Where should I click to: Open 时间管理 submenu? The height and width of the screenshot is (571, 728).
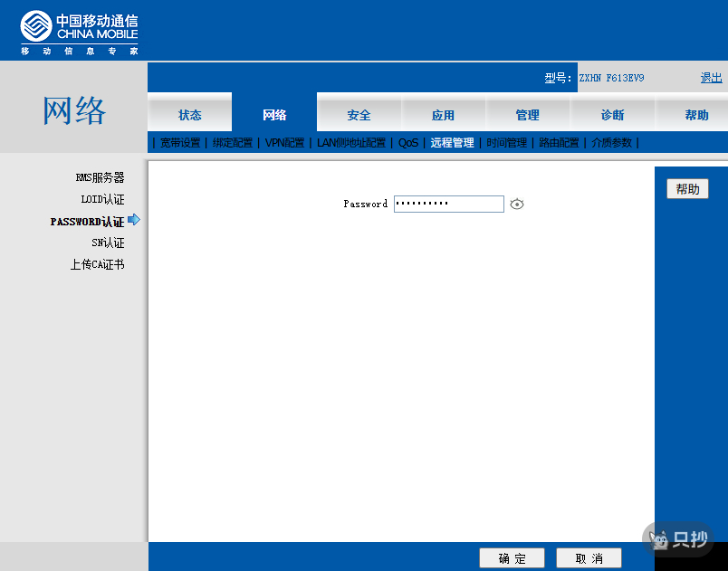506,143
